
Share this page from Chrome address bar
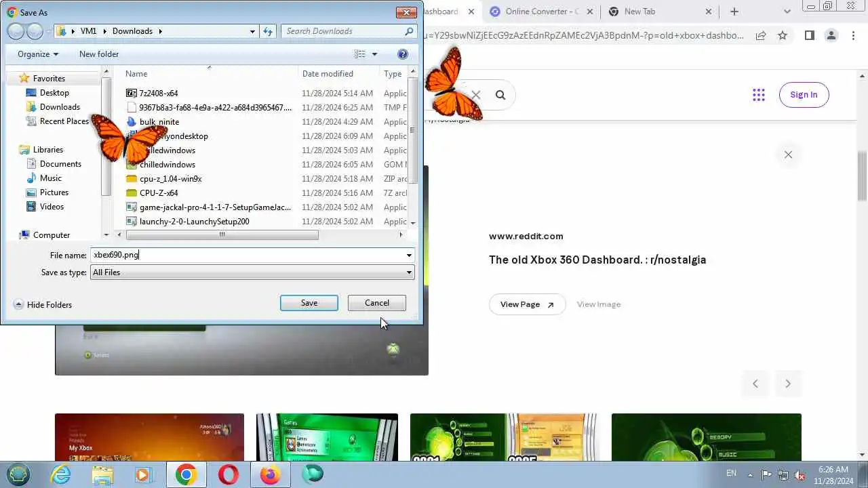(x=761, y=35)
